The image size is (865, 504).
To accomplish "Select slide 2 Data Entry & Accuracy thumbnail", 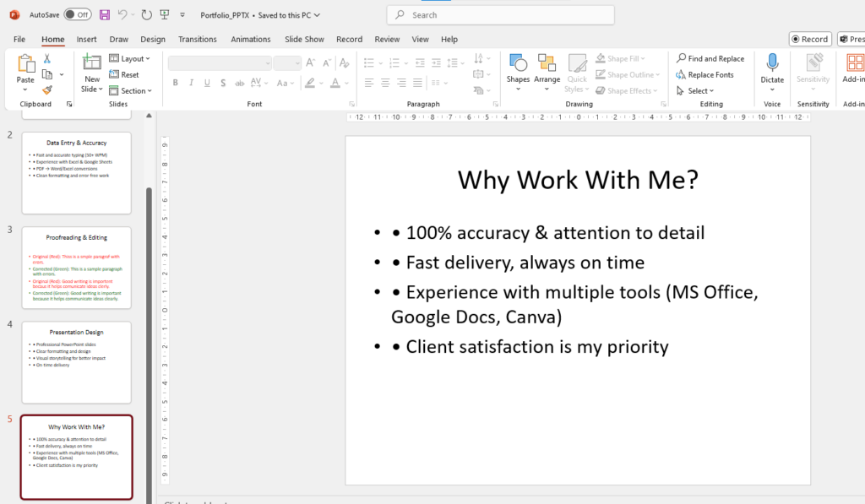I will (77, 172).
